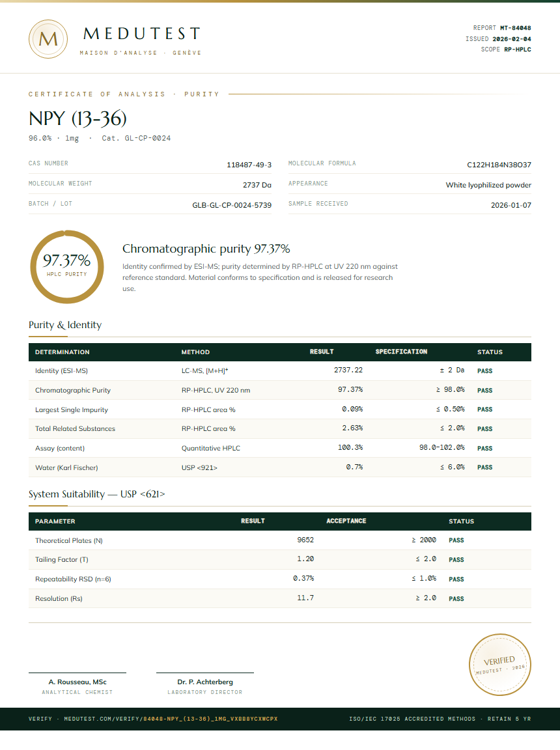Image resolution: width=560 pixels, height=750 pixels.
Task: Select water result 0.7%
Action: click(354, 467)
